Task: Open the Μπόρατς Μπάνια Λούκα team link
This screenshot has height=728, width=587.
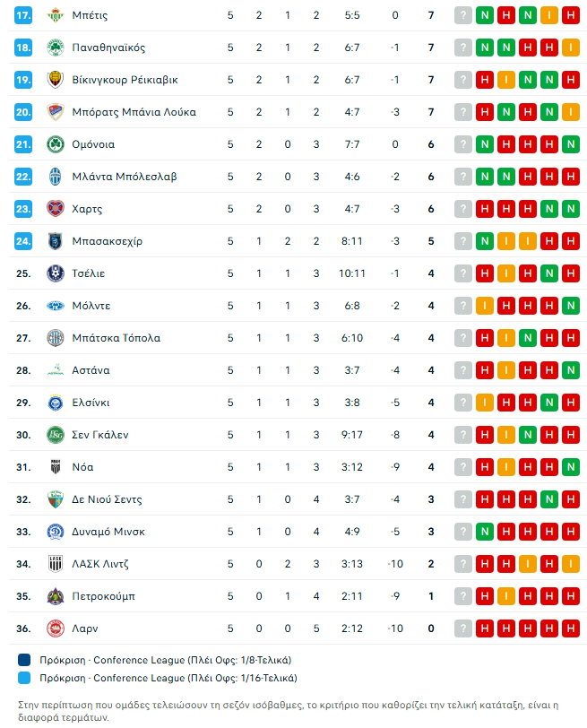Action: 134,112
